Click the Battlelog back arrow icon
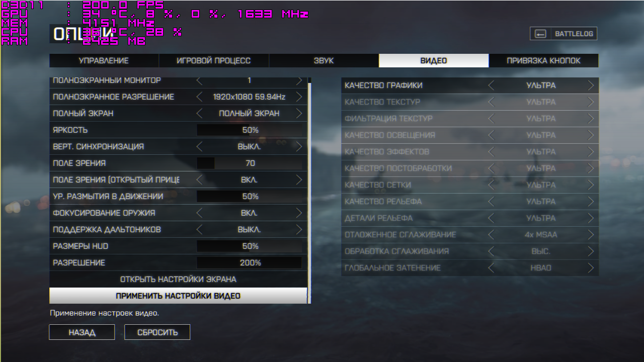 coord(540,34)
